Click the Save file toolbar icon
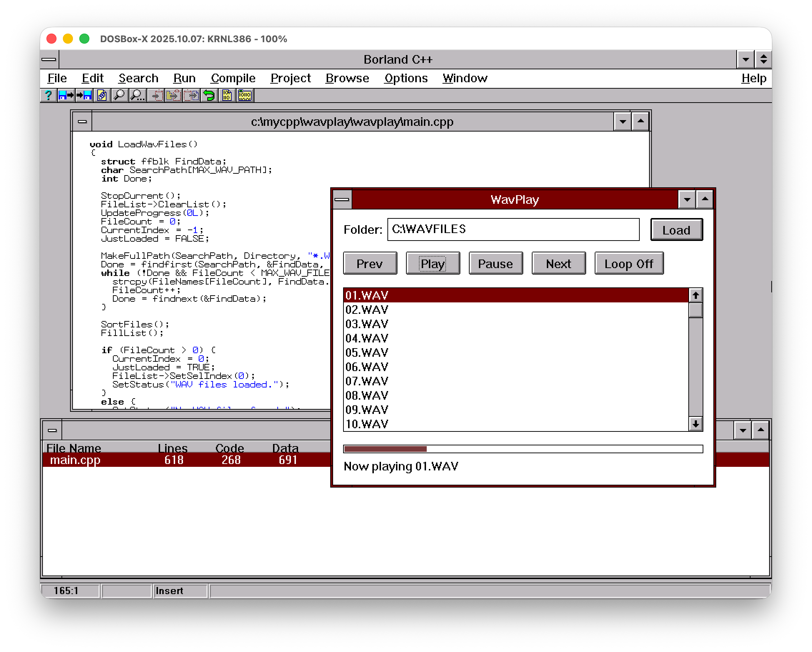This screenshot has width=812, height=652. coord(84,96)
